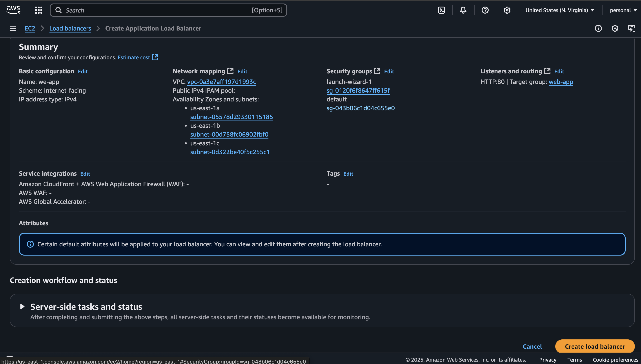641x364 pixels.
Task: Open the notifications bell icon
Action: pos(463,10)
